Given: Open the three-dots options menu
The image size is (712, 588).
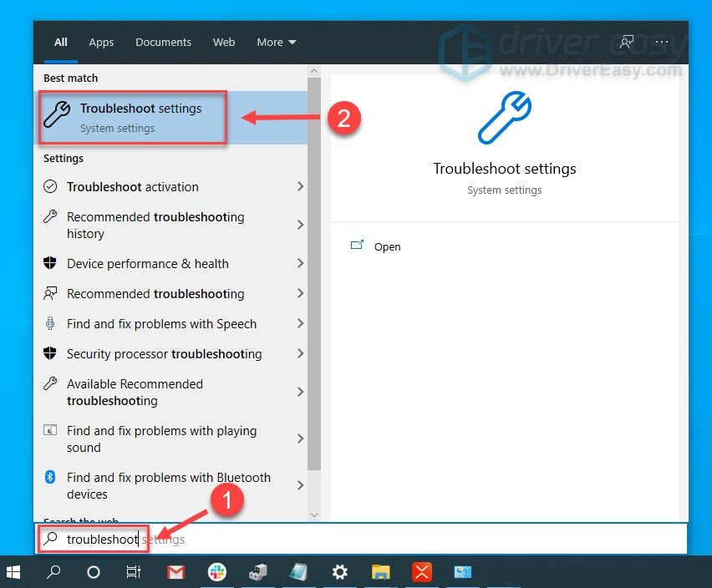Looking at the screenshot, I should 662,42.
